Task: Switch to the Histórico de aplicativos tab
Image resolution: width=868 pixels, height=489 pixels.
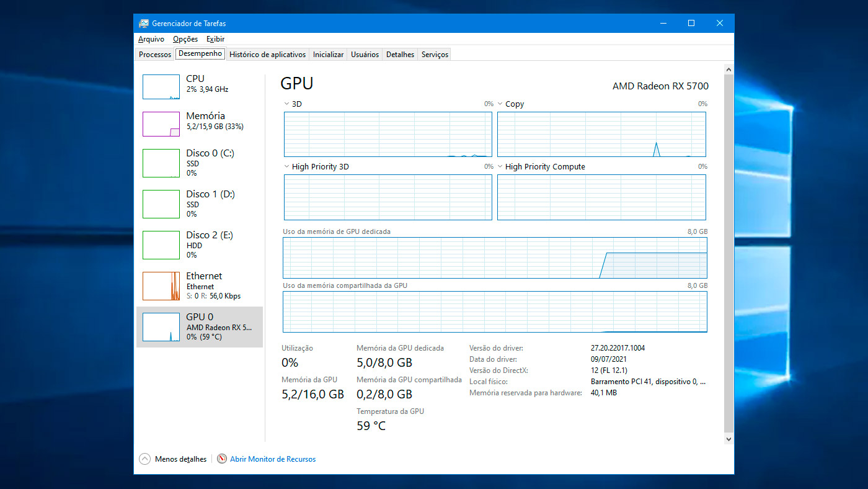Action: pos(268,55)
